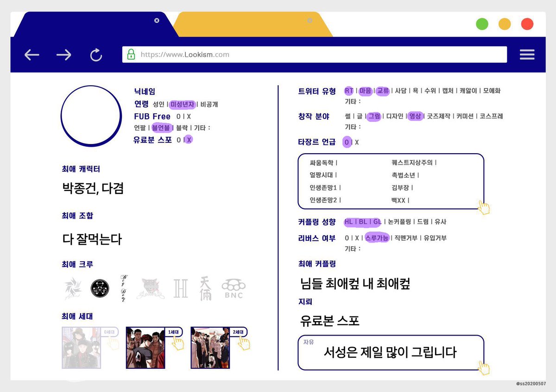The image size is (556, 392).
Task: Toggle 모에화 in 트위터 유형
Action: (x=492, y=91)
